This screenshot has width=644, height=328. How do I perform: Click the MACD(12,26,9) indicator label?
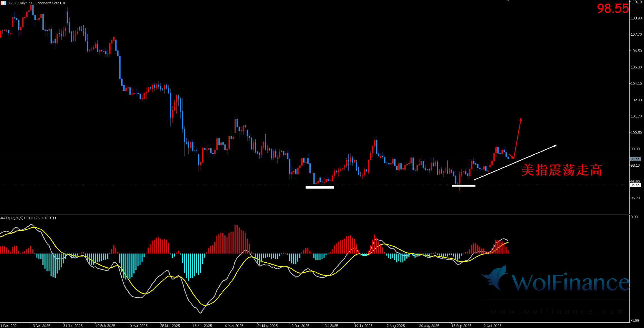click(x=12, y=218)
